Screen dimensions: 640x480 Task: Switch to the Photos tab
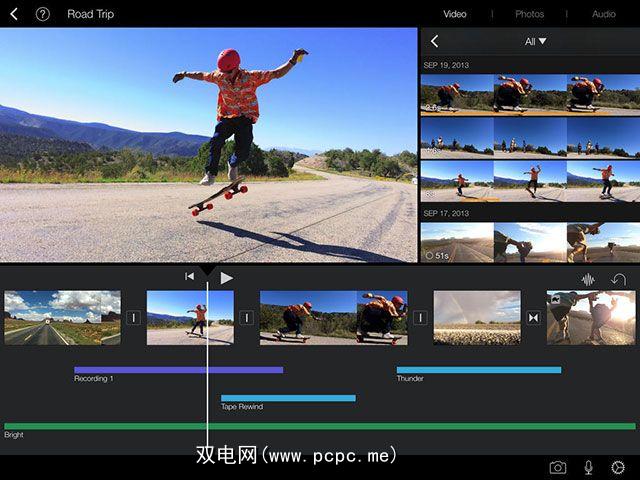[x=529, y=14]
